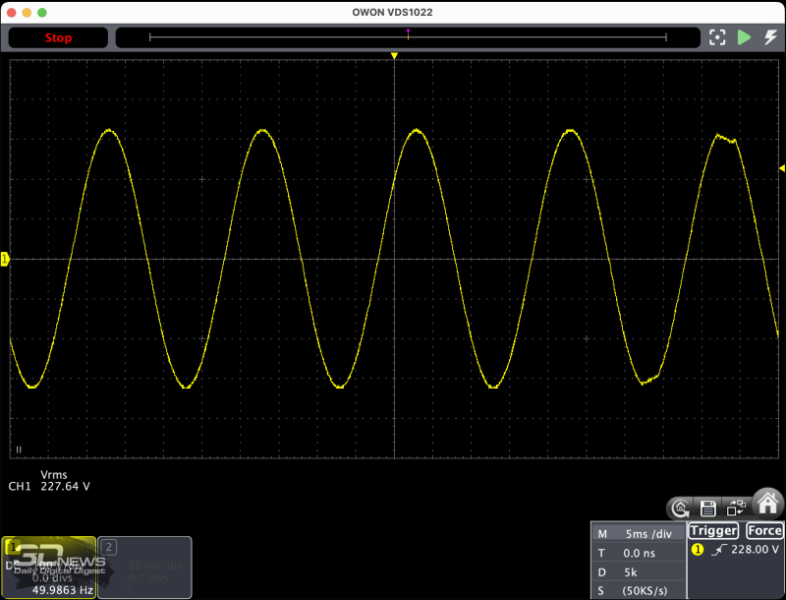Open the Home menu button
This screenshot has height=600, width=786.
coord(767,503)
